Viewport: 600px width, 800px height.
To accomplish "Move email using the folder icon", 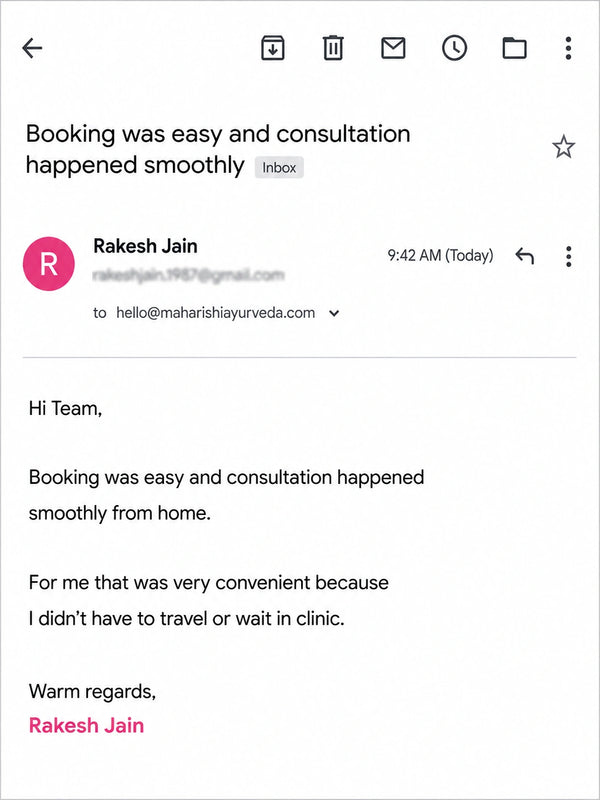I will pyautogui.click(x=514, y=48).
